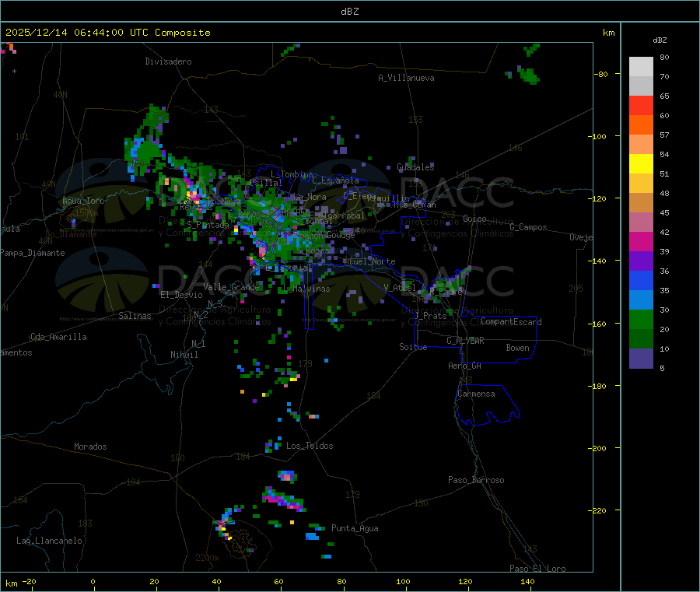Click the G_Campos location label
This screenshot has width=700, height=592.
[528, 227]
